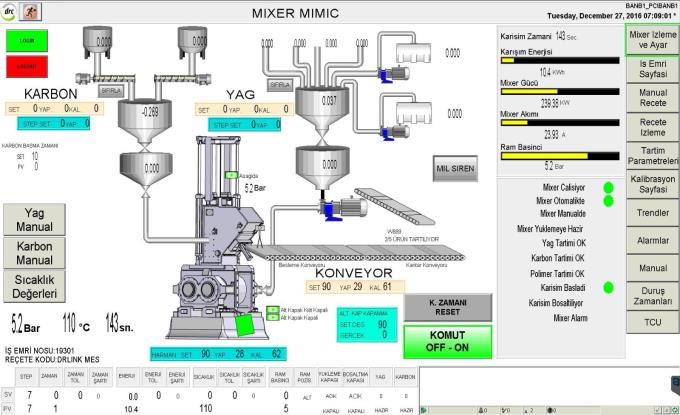Click the red LOGOUT button

pos(27,67)
